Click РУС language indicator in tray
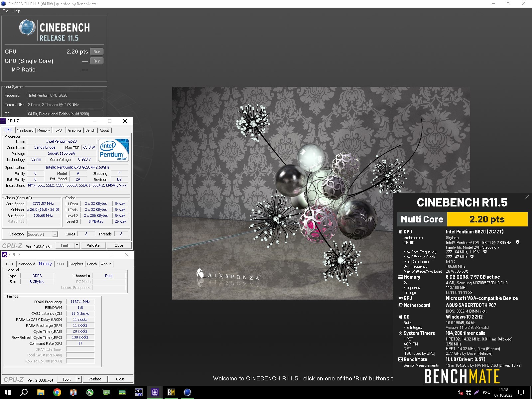This screenshot has width=532, height=399. [x=486, y=392]
